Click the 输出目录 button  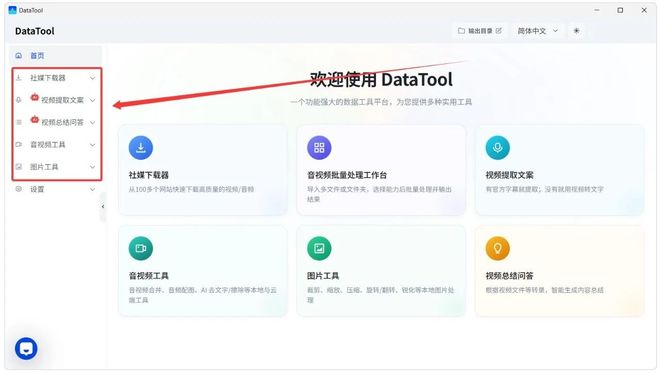coord(480,31)
